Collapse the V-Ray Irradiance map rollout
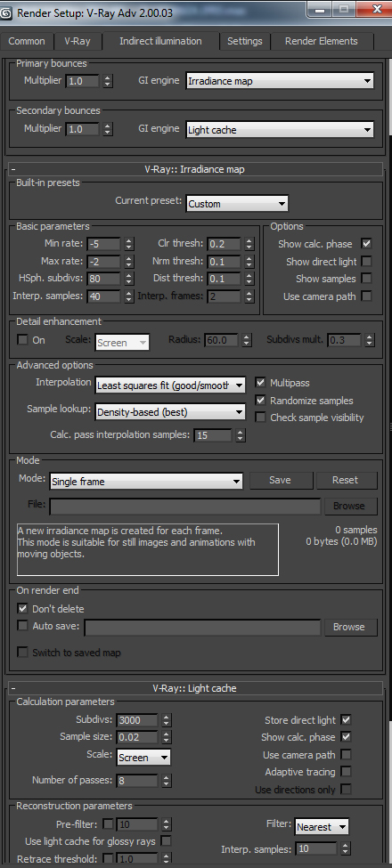This screenshot has width=392, height=868. pos(196,169)
